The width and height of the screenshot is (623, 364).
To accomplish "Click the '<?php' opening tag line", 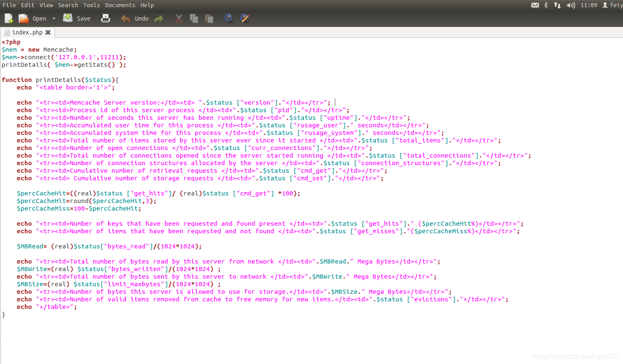I will [x=11, y=42].
